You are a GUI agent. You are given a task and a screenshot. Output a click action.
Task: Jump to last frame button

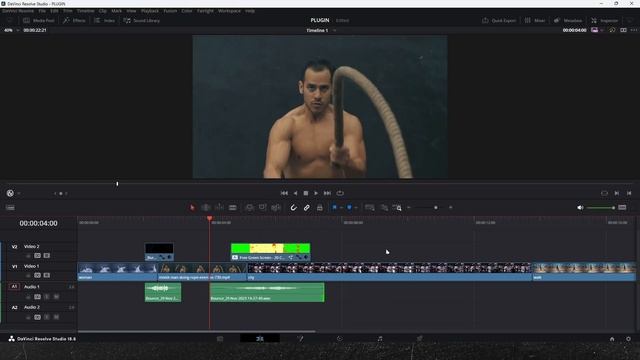click(x=327, y=193)
